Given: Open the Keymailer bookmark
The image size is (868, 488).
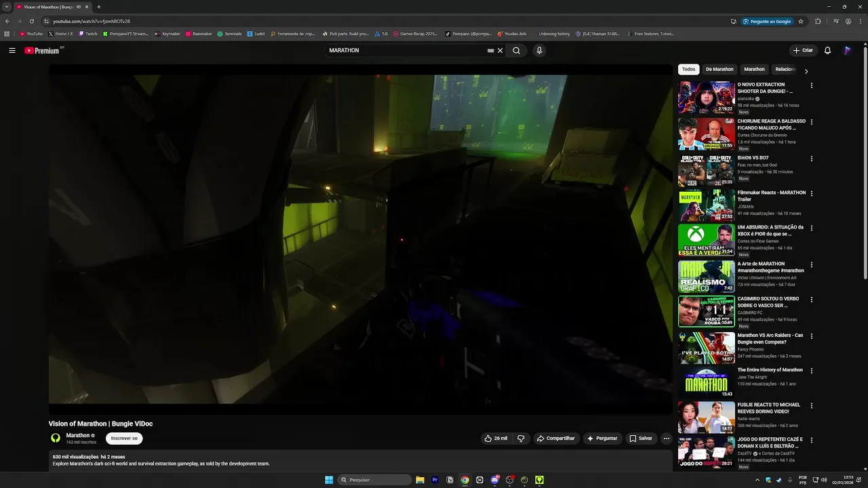Looking at the screenshot, I should tap(167, 33).
